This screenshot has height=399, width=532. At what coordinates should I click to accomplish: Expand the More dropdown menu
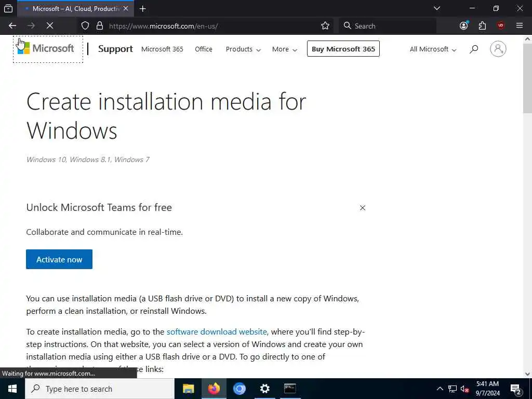point(284,49)
